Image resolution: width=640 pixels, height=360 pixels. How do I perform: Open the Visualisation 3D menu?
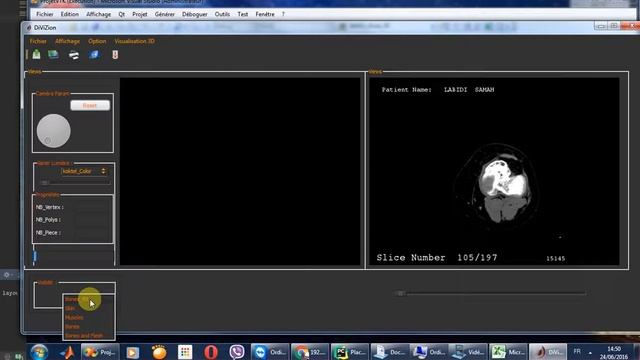[134, 41]
